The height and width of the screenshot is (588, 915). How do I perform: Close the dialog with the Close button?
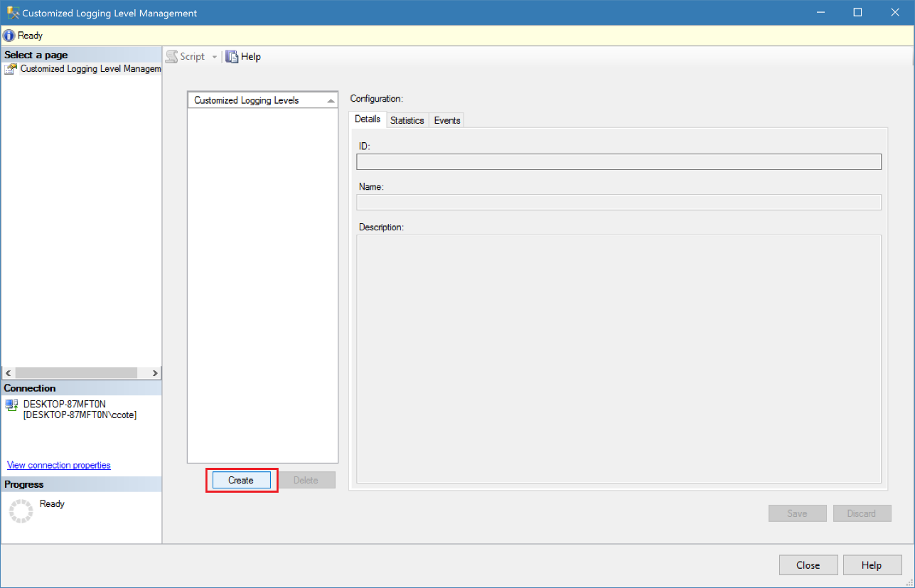pyautogui.click(x=808, y=565)
